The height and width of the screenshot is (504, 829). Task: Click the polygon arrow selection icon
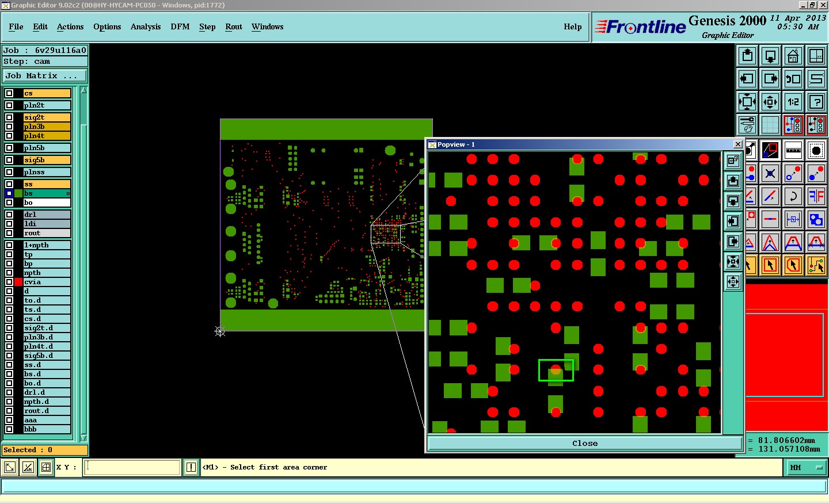click(x=793, y=265)
